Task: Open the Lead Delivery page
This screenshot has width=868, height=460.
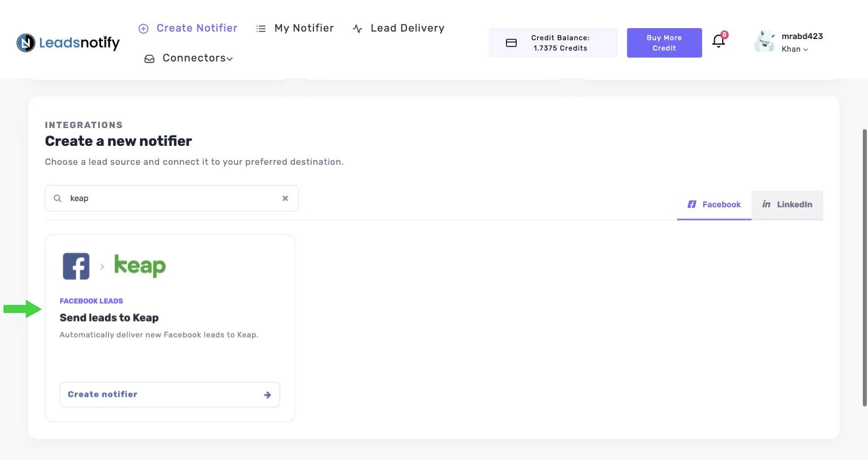Action: [398, 28]
